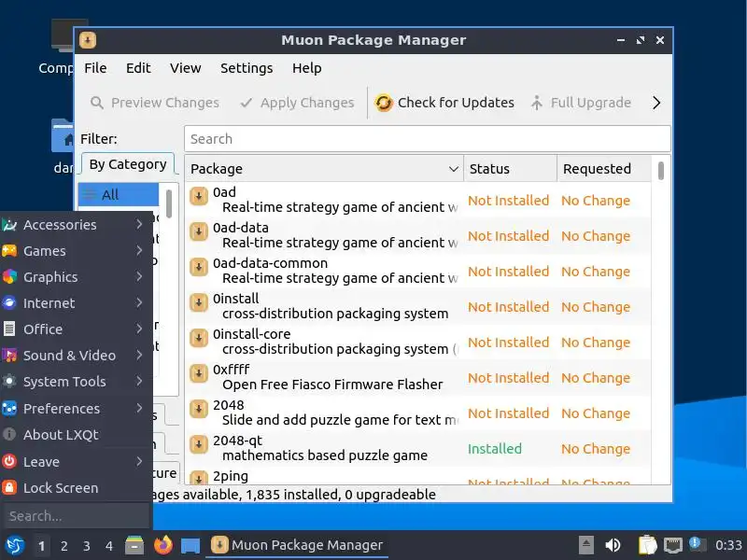
Task: Click the package icon for 0ad-data-common
Action: pos(199,267)
